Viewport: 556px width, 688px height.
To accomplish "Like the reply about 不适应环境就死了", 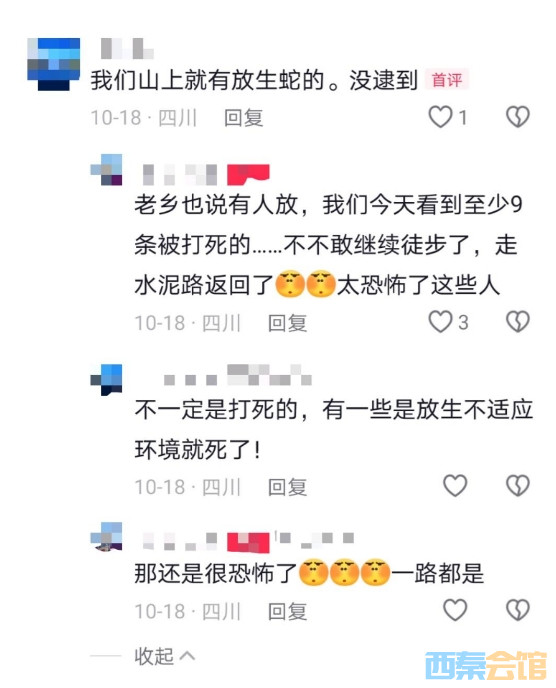I will tap(455, 486).
